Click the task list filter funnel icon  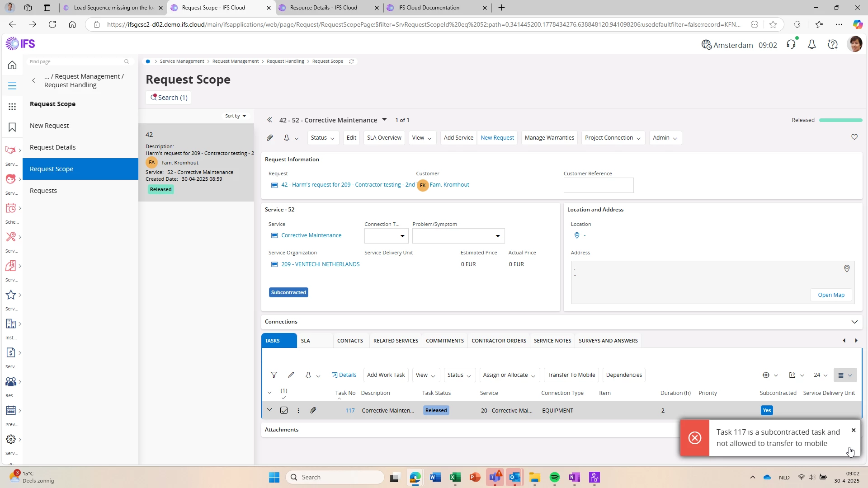click(274, 375)
